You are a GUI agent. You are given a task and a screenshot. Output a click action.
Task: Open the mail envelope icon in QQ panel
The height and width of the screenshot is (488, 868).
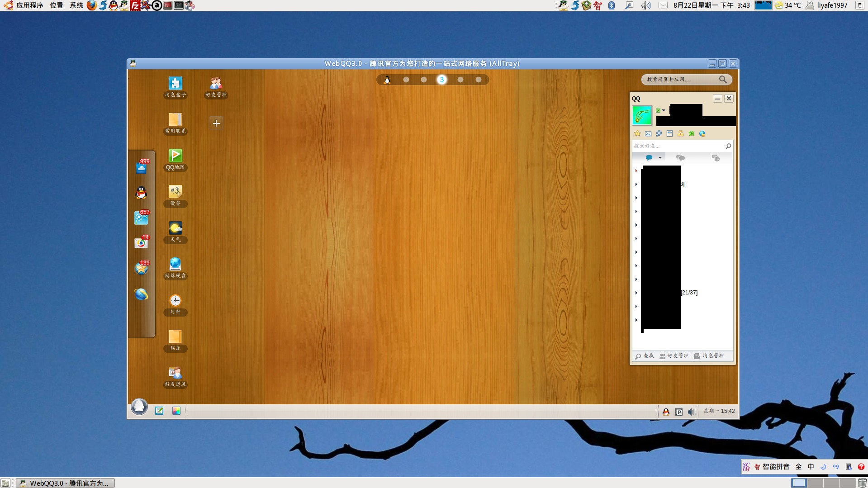648,133
